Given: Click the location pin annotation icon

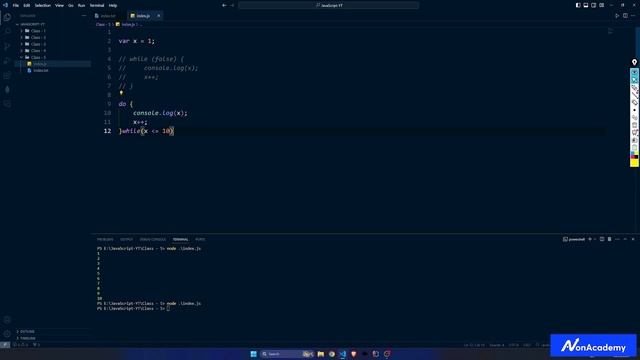Looking at the screenshot, I should tap(634, 62).
